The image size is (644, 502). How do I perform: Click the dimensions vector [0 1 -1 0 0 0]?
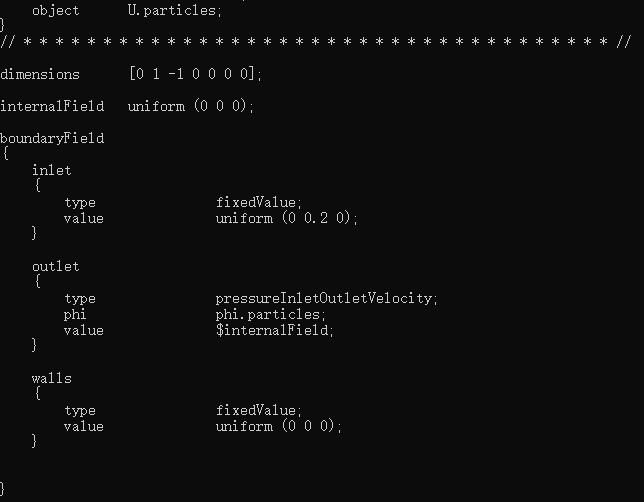(x=195, y=74)
